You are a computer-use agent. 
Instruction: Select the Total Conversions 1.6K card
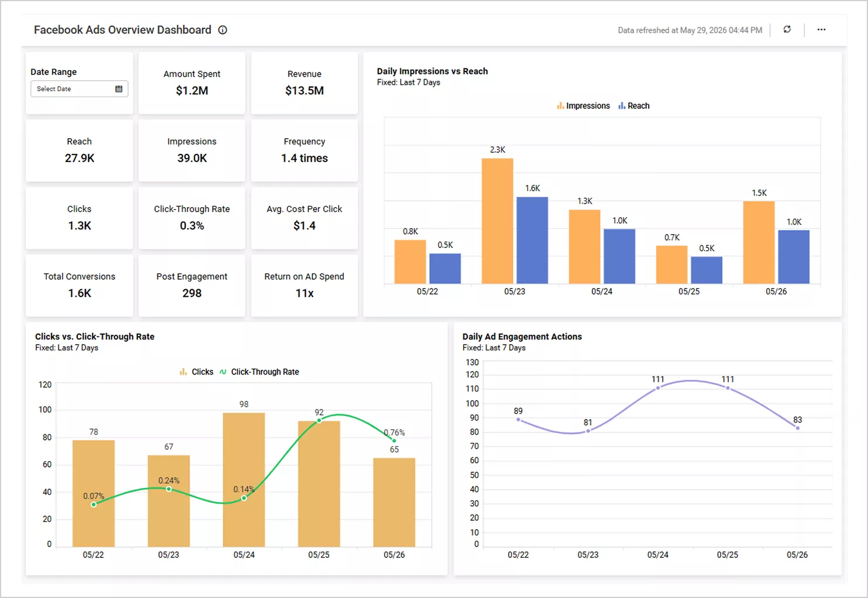80,286
